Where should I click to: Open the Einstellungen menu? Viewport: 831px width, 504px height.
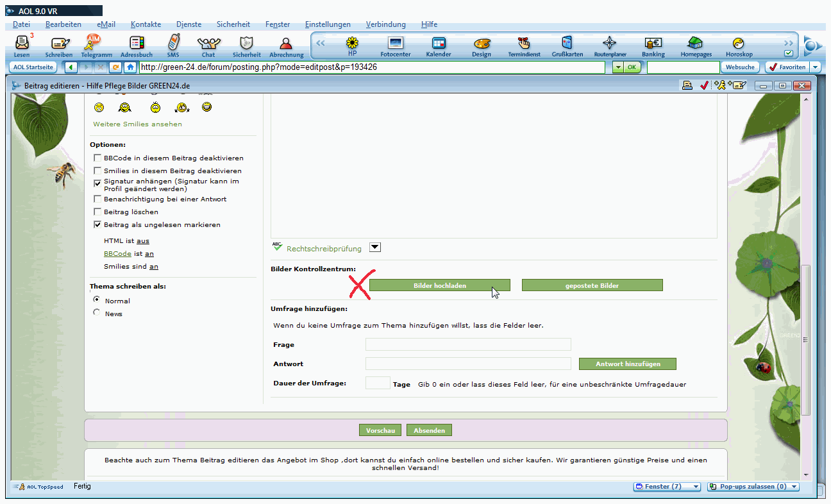click(328, 24)
